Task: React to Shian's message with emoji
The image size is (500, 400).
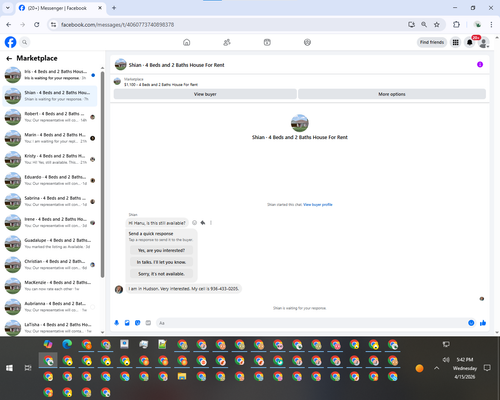Action: pyautogui.click(x=195, y=223)
